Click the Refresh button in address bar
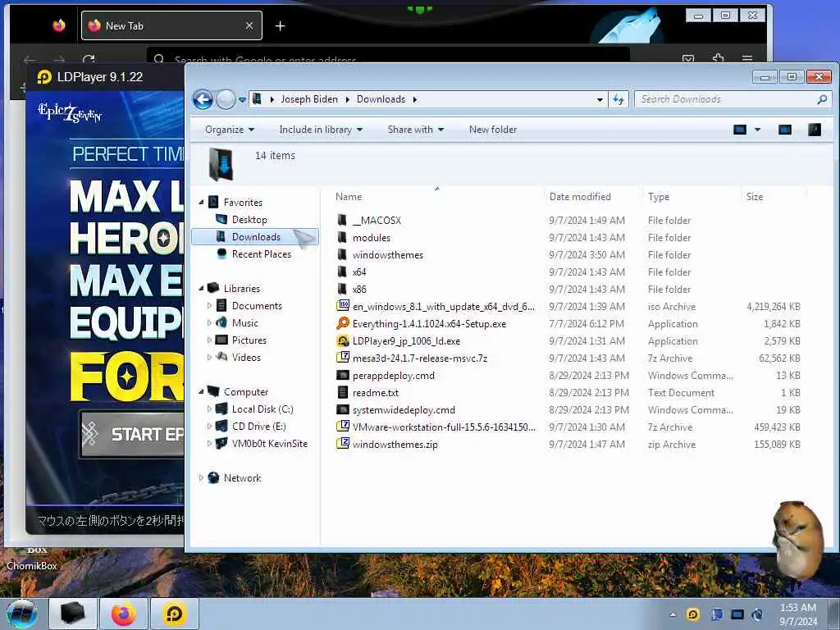The image size is (840, 630). click(619, 99)
